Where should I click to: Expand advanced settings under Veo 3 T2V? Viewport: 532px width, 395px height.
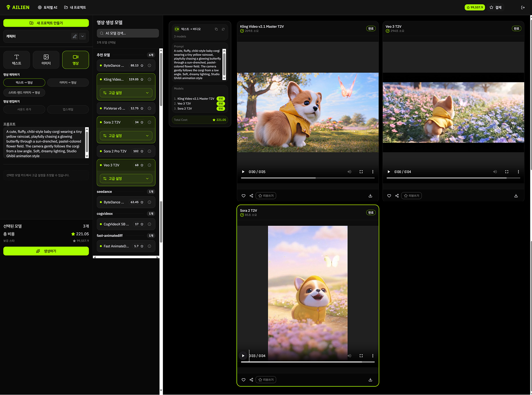click(126, 178)
